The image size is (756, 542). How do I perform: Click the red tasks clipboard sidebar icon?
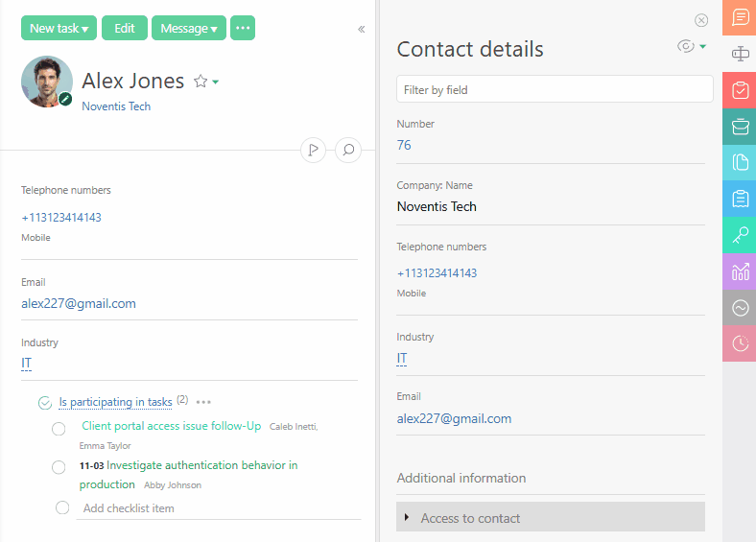click(x=740, y=90)
